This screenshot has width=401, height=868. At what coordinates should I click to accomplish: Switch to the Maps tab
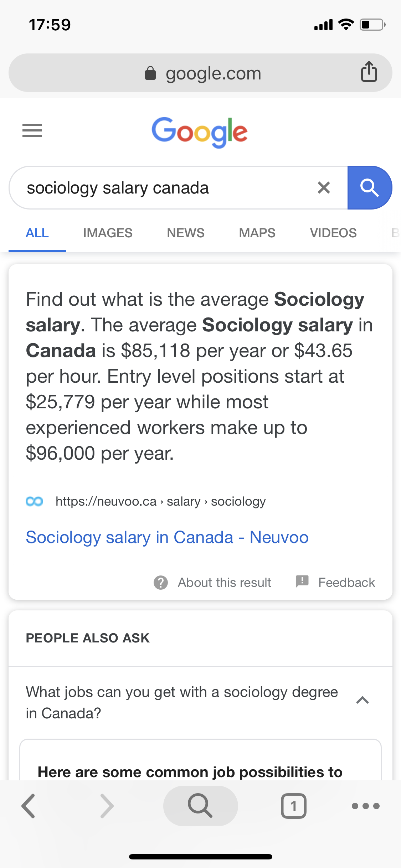pyautogui.click(x=257, y=233)
